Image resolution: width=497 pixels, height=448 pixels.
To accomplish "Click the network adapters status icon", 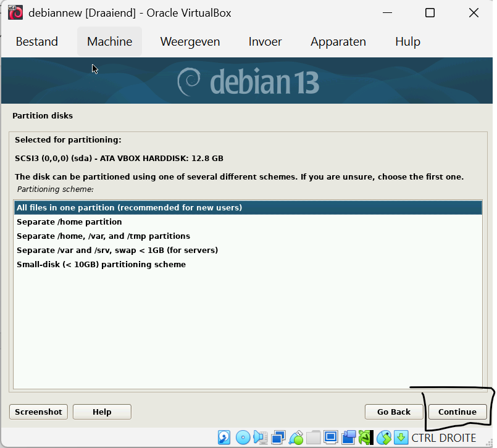I will pyautogui.click(x=278, y=438).
